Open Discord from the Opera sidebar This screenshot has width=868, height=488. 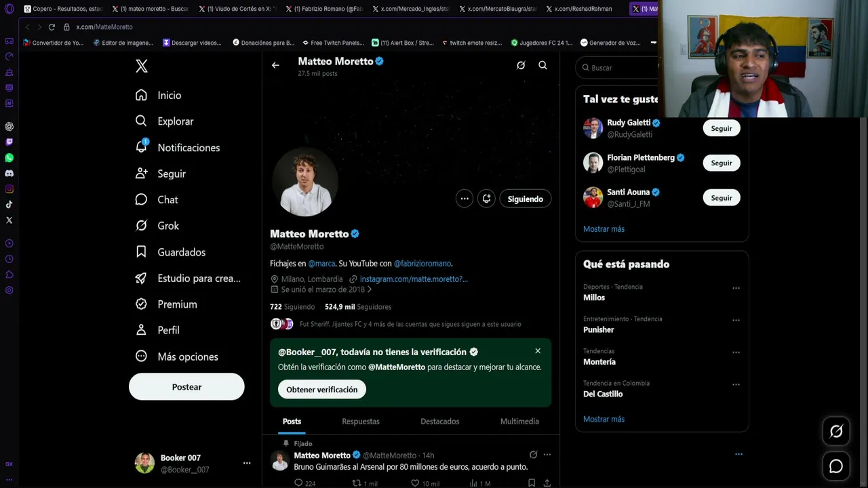tap(9, 174)
